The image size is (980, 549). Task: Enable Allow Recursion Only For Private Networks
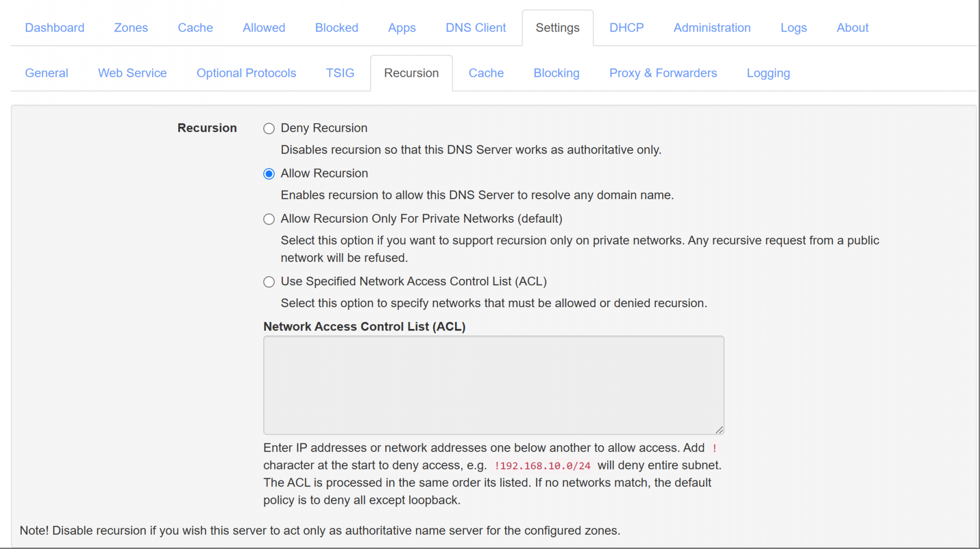[269, 219]
